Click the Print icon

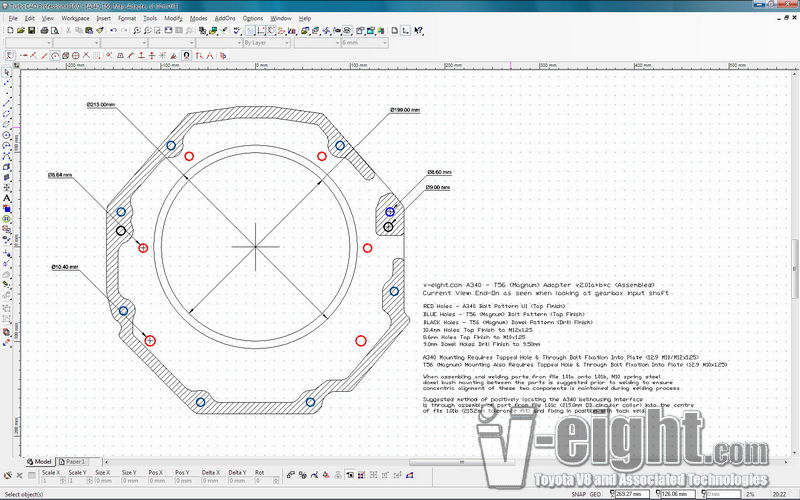pyautogui.click(x=44, y=31)
